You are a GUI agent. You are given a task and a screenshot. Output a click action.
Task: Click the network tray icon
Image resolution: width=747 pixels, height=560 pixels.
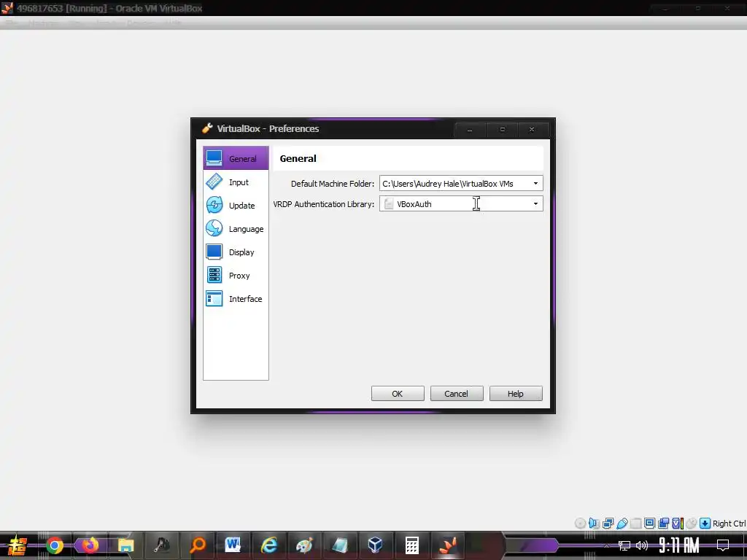(624, 545)
